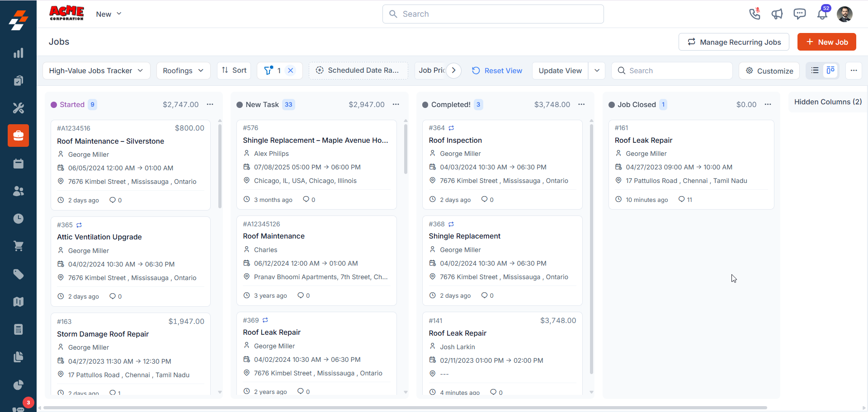Click the bottom horizontal scrollbar
This screenshot has width=868, height=412.
(x=405, y=407)
